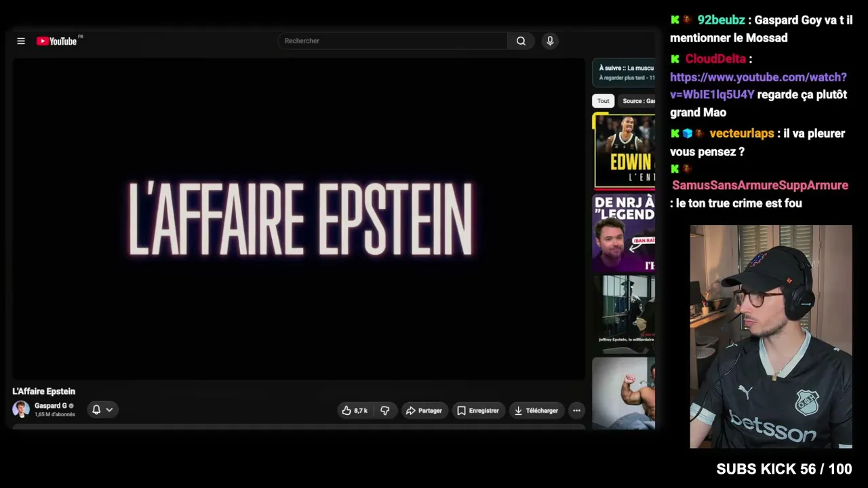Dislike the video with thumbs down
The image size is (868, 488).
point(384,410)
